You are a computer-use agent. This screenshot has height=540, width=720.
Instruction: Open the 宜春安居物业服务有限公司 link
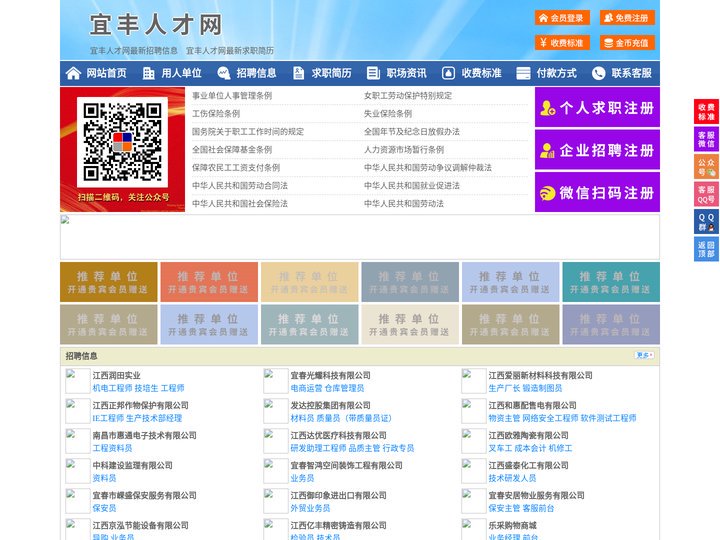[x=536, y=495]
